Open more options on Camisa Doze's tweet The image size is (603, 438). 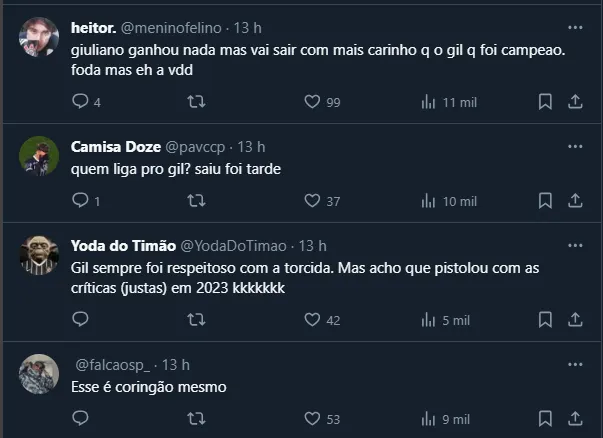coord(574,147)
